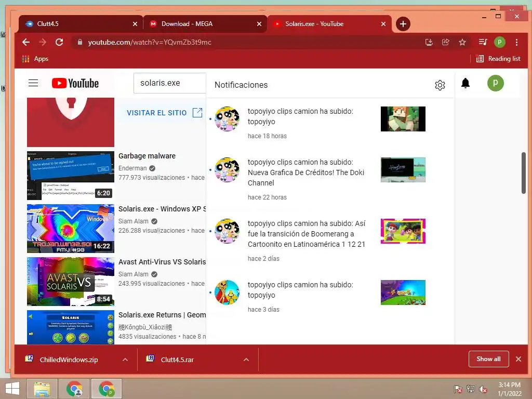Click the page vertical scrollbar thumb
Viewport: 532px width, 399px height.
[524, 173]
